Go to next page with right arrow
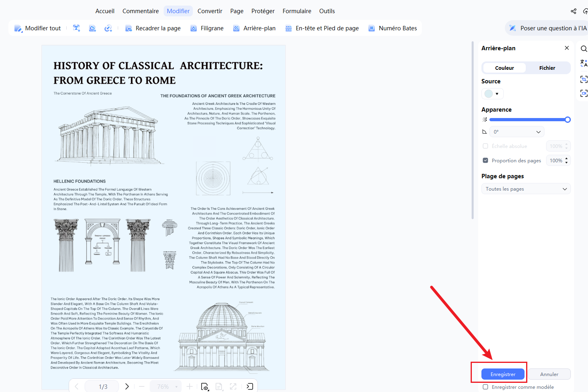Image resolution: width=588 pixels, height=392 pixels. 127,386
